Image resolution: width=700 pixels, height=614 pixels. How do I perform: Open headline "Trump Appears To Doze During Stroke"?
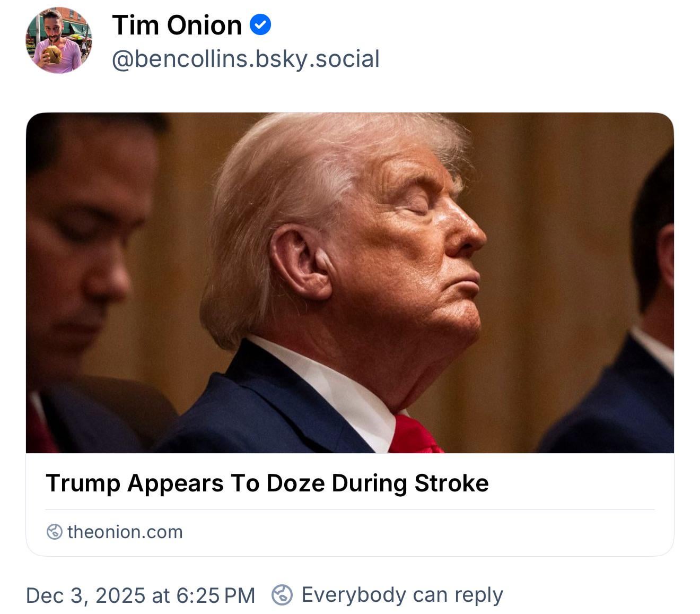(267, 483)
